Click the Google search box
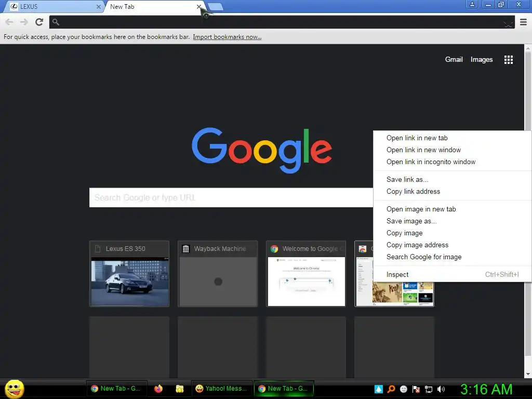532x399 pixels. (x=231, y=197)
